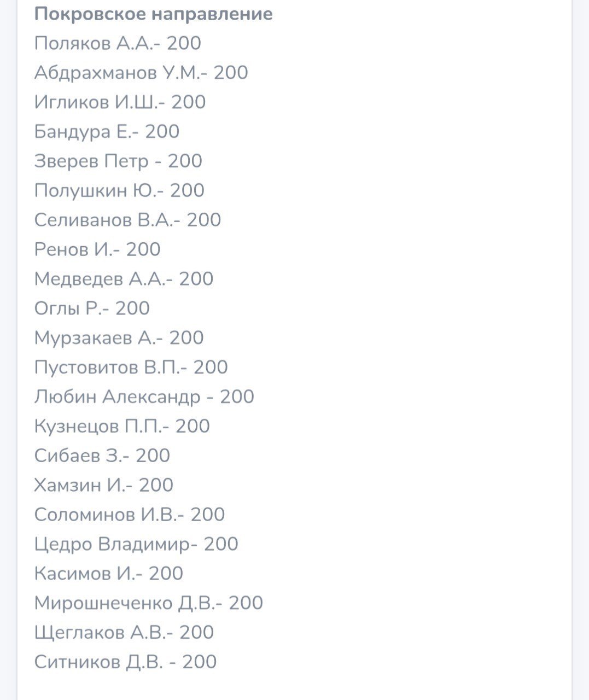Image resolution: width=589 pixels, height=700 pixels.
Task: Click the "Сибаев З.- 200" entry
Action: (102, 457)
